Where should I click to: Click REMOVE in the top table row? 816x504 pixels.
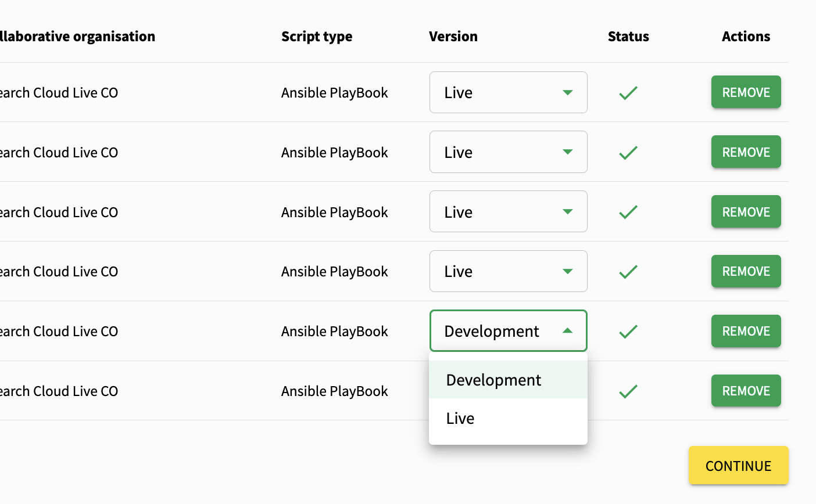click(x=746, y=92)
